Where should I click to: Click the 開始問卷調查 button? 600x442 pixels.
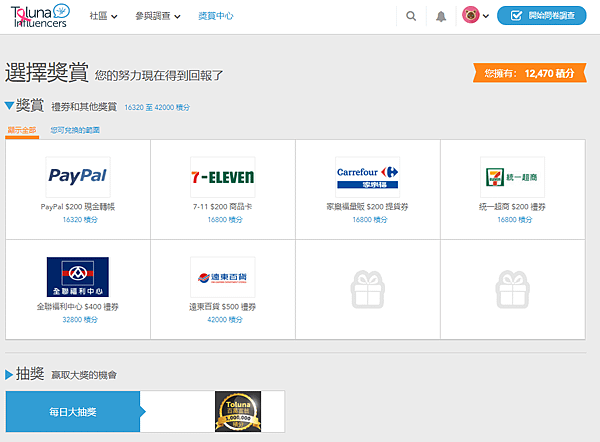[541, 16]
